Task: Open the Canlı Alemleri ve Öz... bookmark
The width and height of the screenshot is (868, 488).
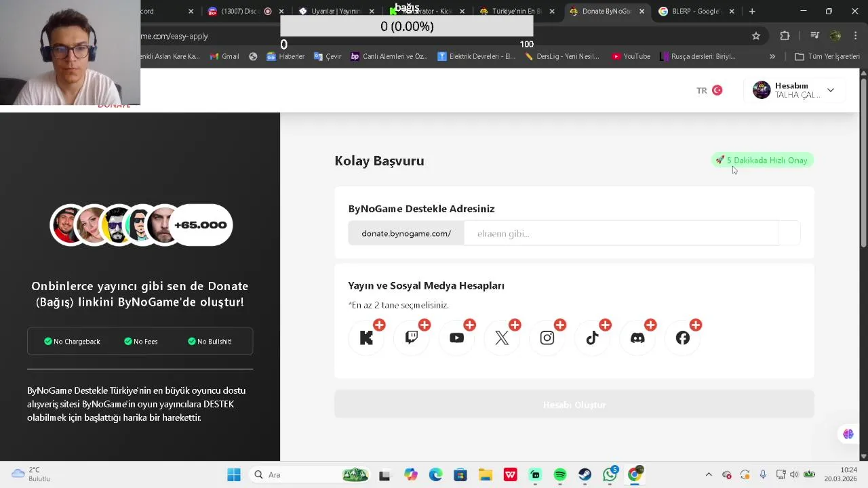Action: 389,56
